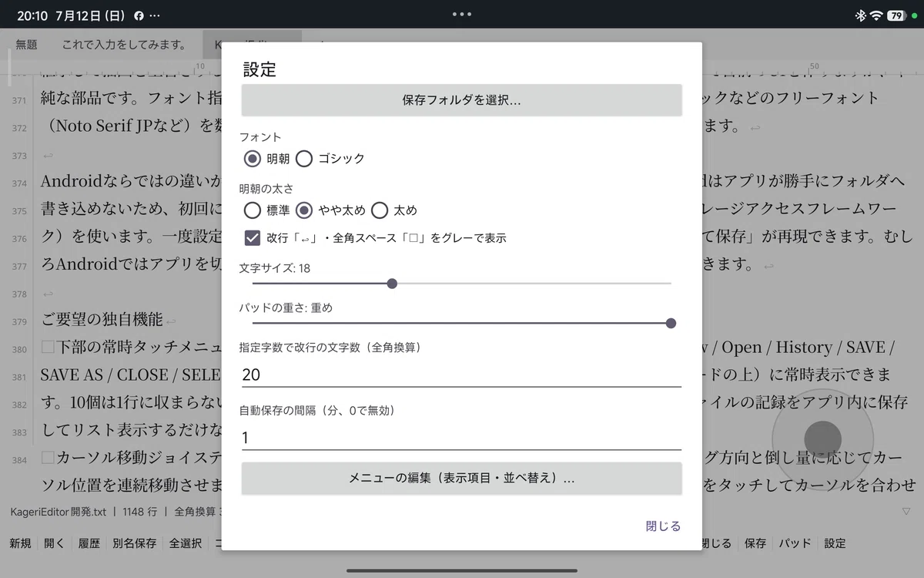Tap 新規 in bottom menu

pos(20,543)
